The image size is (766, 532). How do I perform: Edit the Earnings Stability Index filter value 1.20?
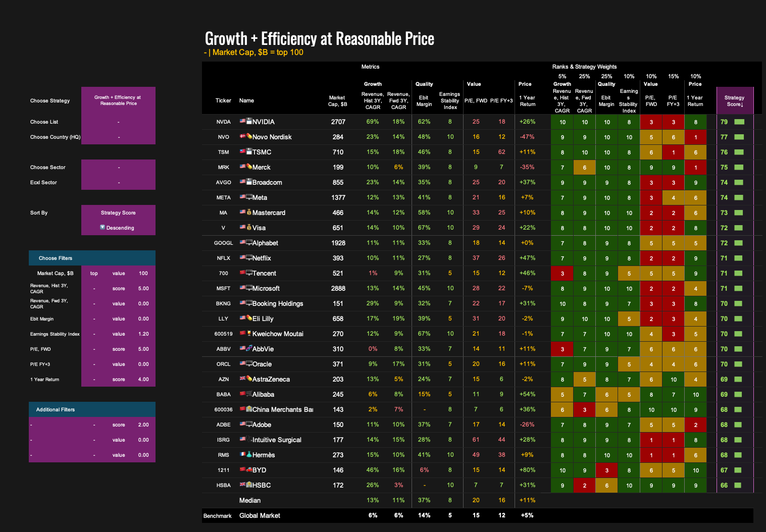(143, 334)
